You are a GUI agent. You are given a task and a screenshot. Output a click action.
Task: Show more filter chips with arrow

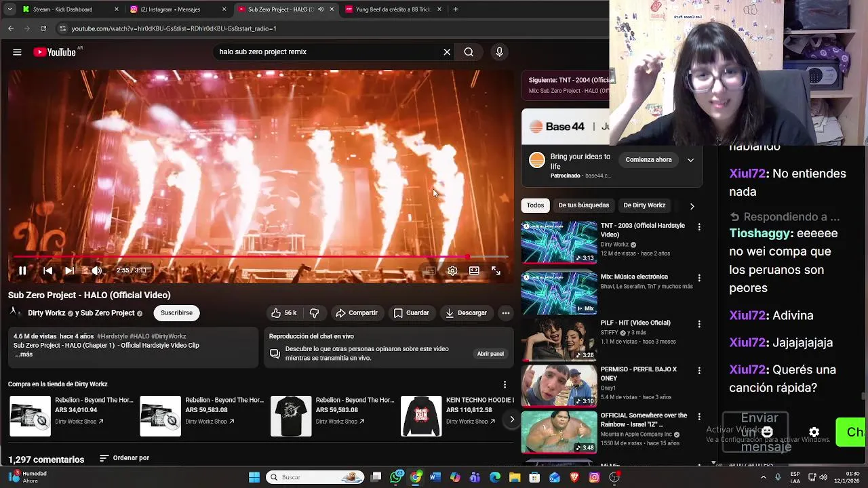coord(692,206)
